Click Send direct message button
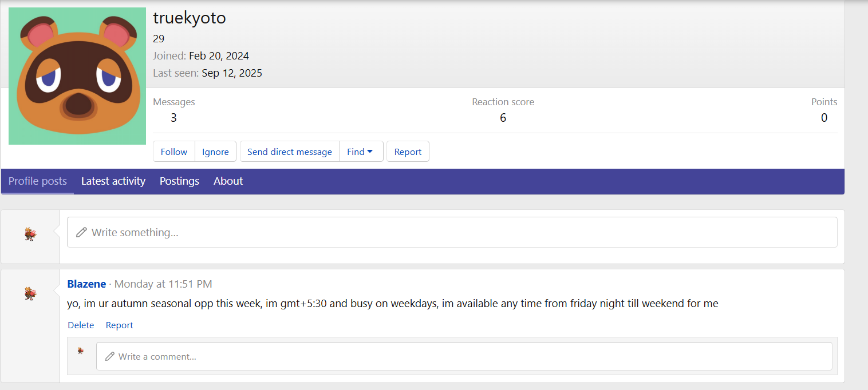Viewport: 868px width, 390px height. pyautogui.click(x=290, y=152)
